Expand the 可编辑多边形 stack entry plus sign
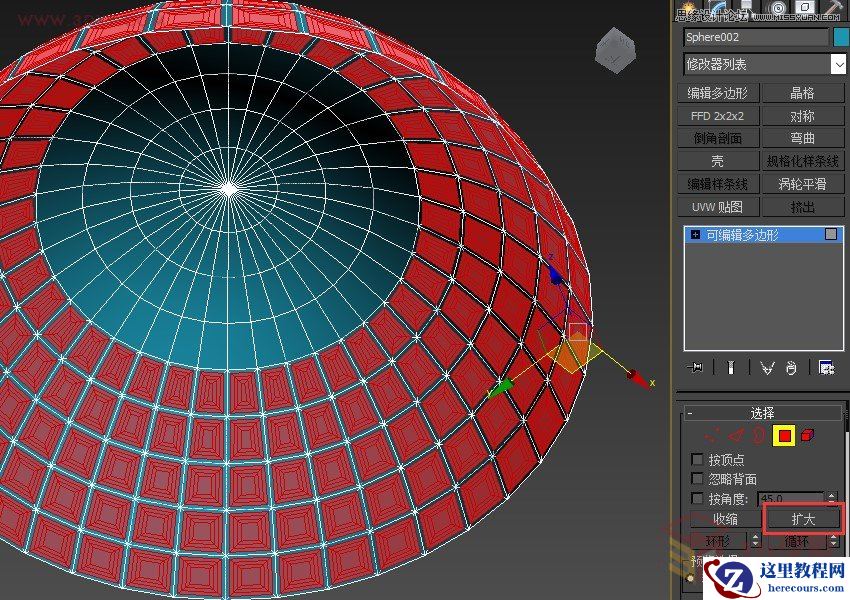Image resolution: width=850 pixels, height=600 pixels. tap(695, 235)
